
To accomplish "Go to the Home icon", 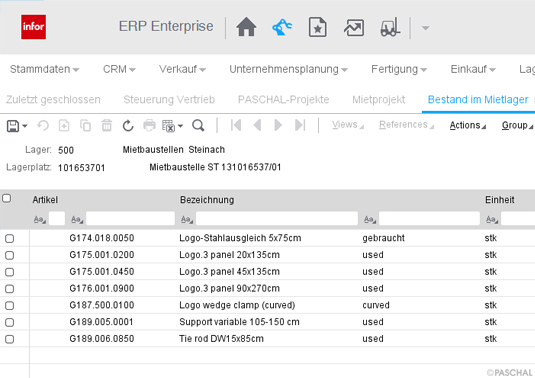I will (x=246, y=27).
